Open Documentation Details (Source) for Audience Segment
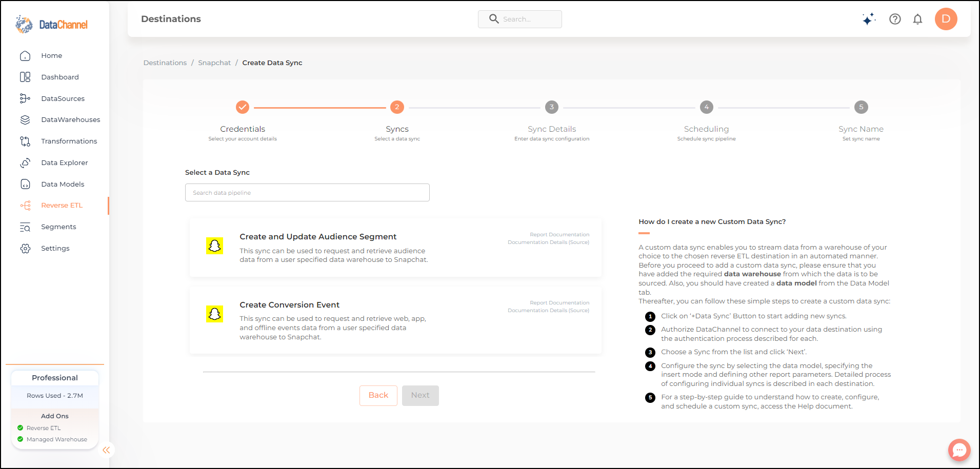This screenshot has width=980, height=469. coord(548,242)
